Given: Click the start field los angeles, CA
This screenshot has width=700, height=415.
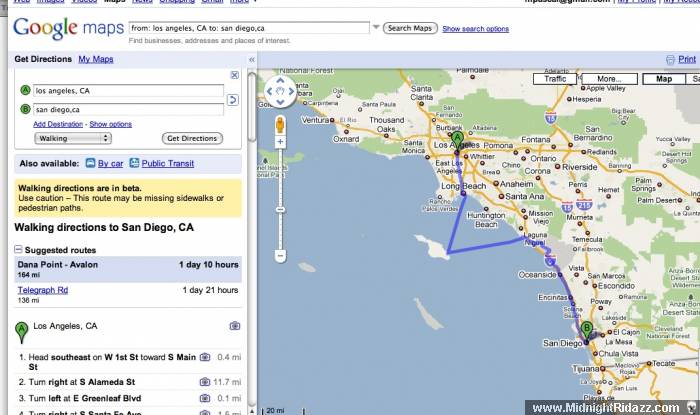Looking at the screenshot, I should (x=129, y=91).
